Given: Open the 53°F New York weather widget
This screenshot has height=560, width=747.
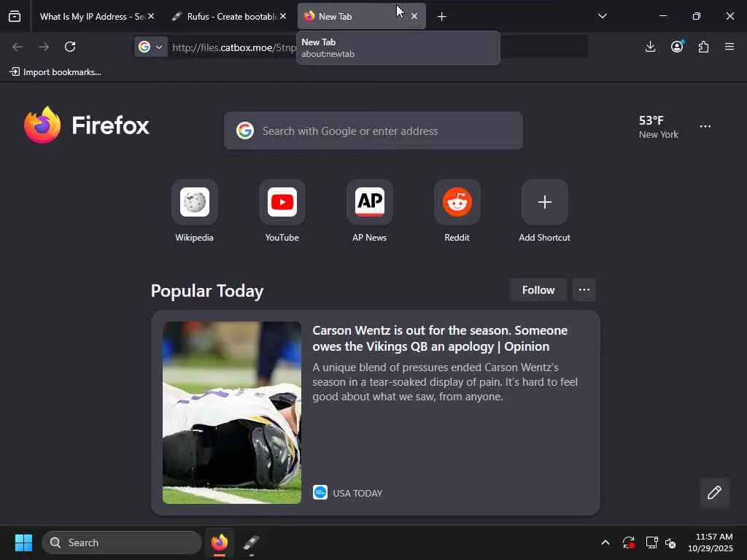Looking at the screenshot, I should click(x=659, y=127).
